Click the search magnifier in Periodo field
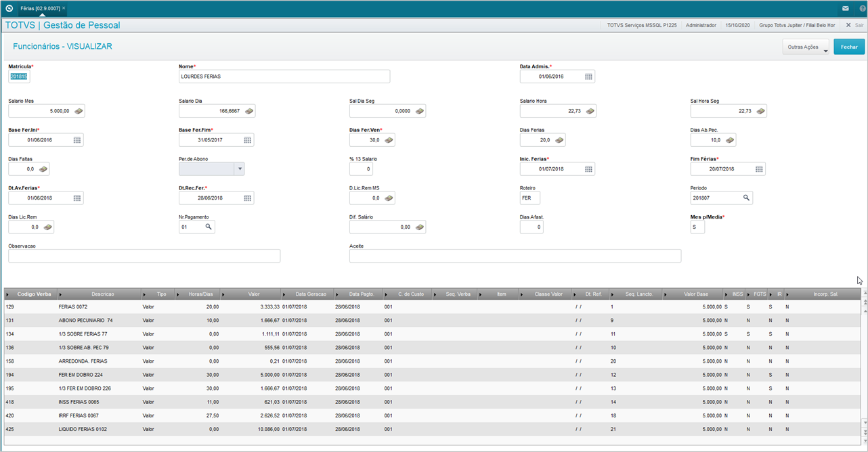Viewport: 868px width, 452px height. (746, 198)
